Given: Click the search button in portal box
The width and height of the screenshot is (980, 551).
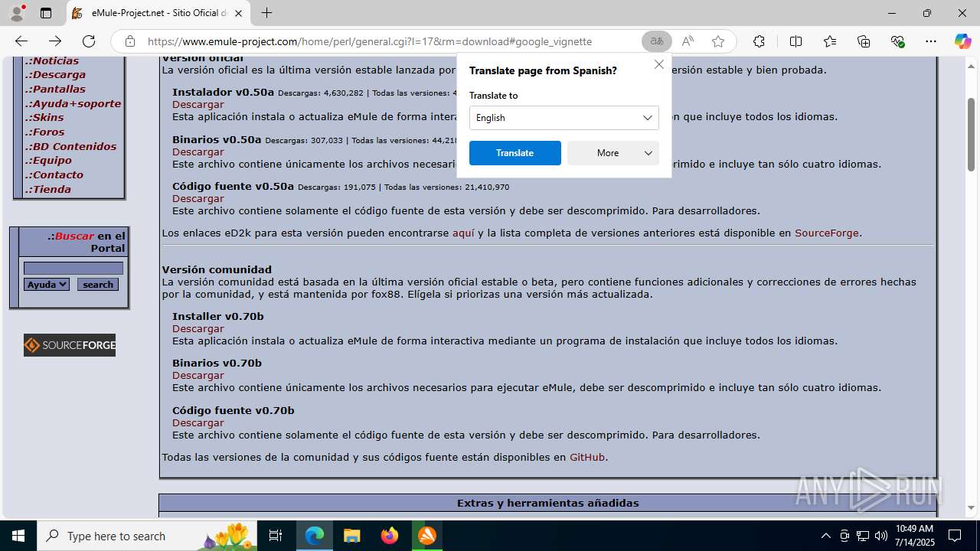Looking at the screenshot, I should pos(98,285).
